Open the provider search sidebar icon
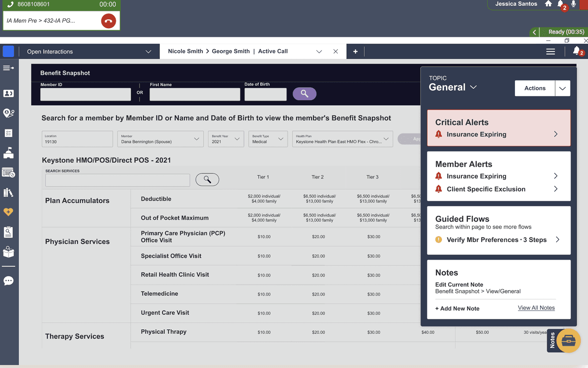 point(8,113)
